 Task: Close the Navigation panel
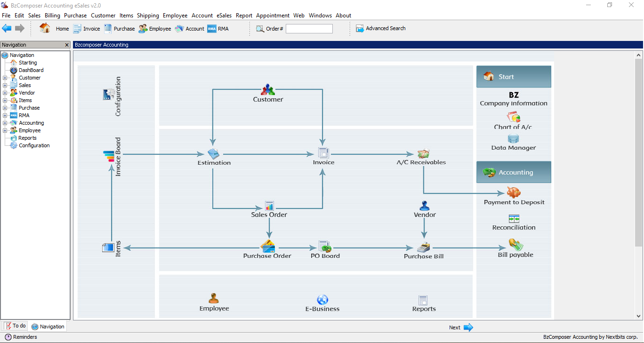(x=67, y=45)
